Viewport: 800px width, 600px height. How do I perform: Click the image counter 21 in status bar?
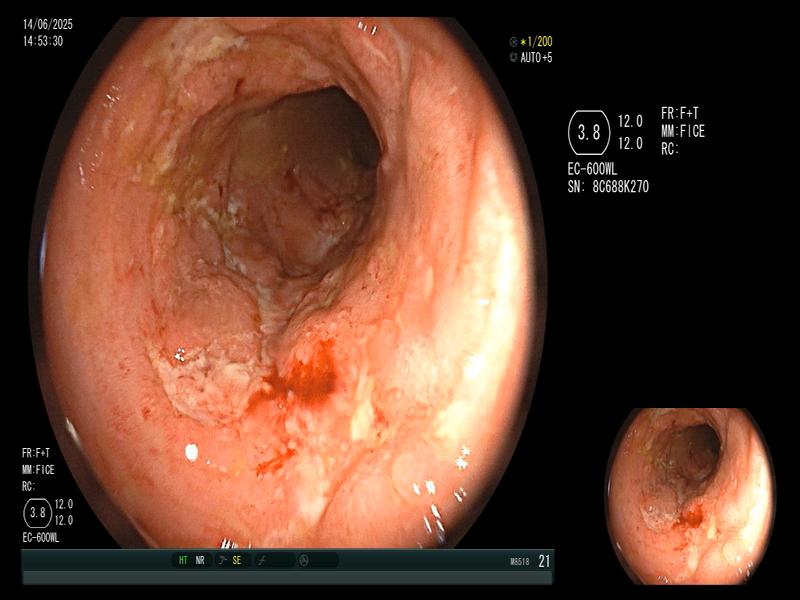(x=544, y=561)
